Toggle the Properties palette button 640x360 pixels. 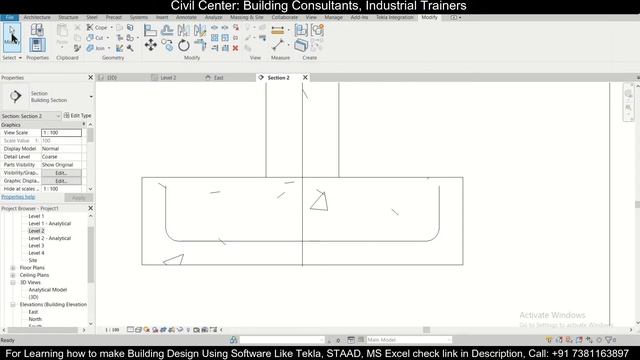(37, 45)
